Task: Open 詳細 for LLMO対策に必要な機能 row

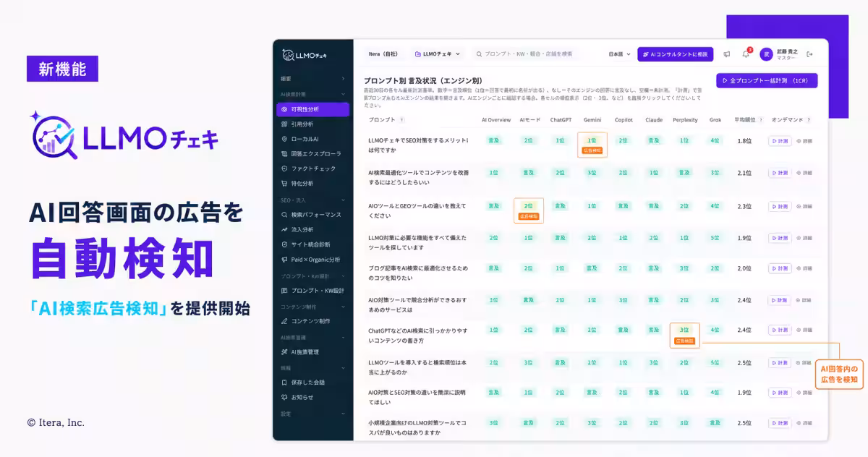Action: tap(804, 238)
